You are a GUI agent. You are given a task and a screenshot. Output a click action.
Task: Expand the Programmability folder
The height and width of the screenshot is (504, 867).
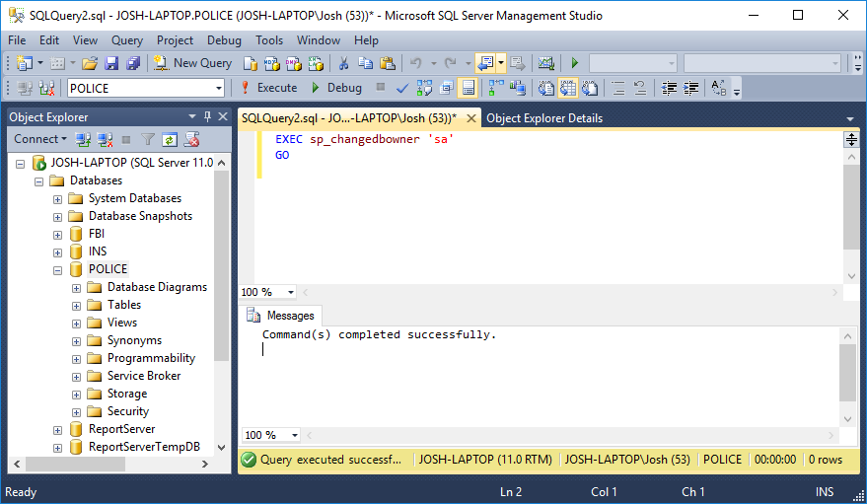coord(76,359)
